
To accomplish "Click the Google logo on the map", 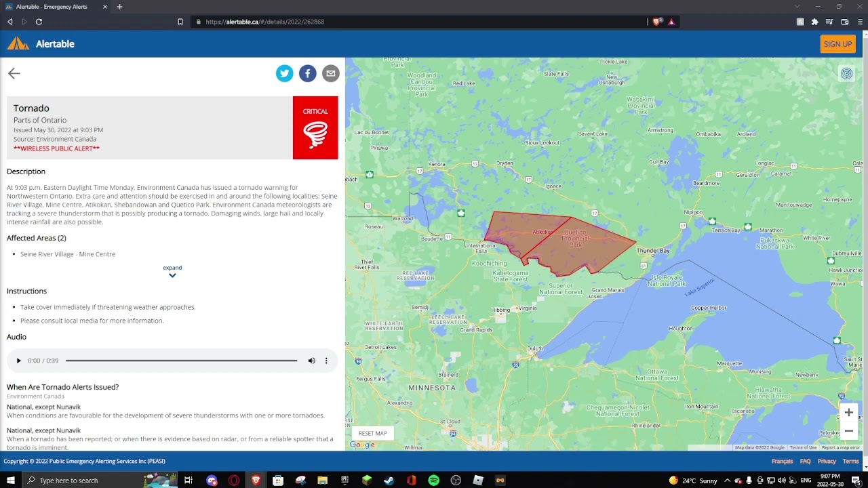I will point(362,445).
